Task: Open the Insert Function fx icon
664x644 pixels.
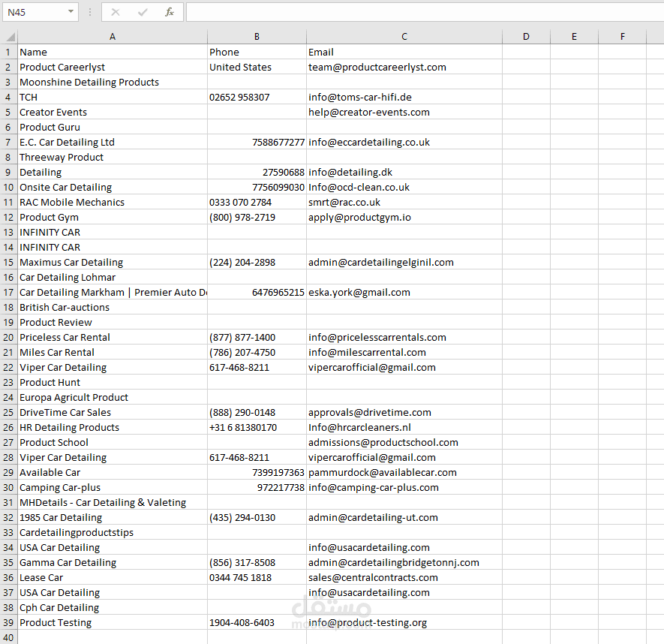Action: [170, 12]
